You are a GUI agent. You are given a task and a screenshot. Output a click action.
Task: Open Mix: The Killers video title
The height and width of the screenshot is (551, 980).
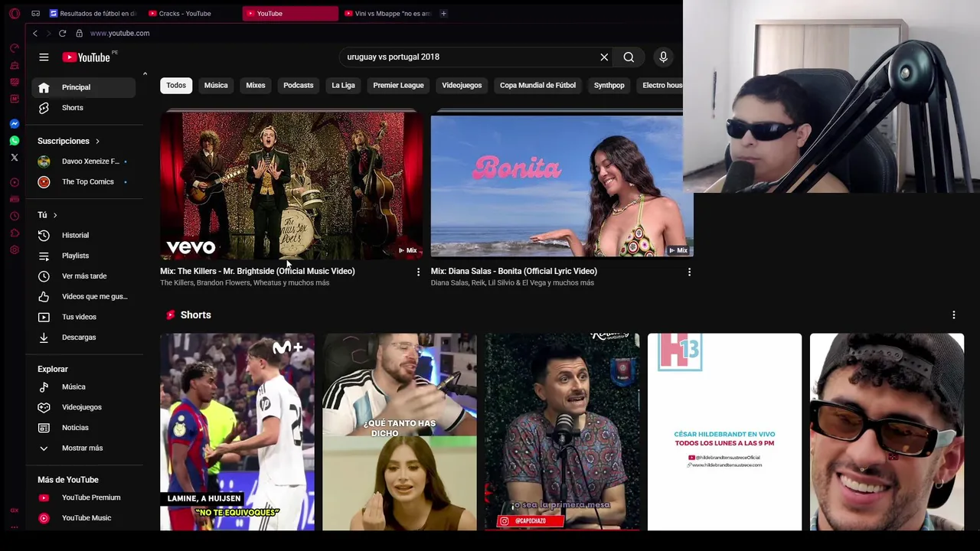pos(257,272)
